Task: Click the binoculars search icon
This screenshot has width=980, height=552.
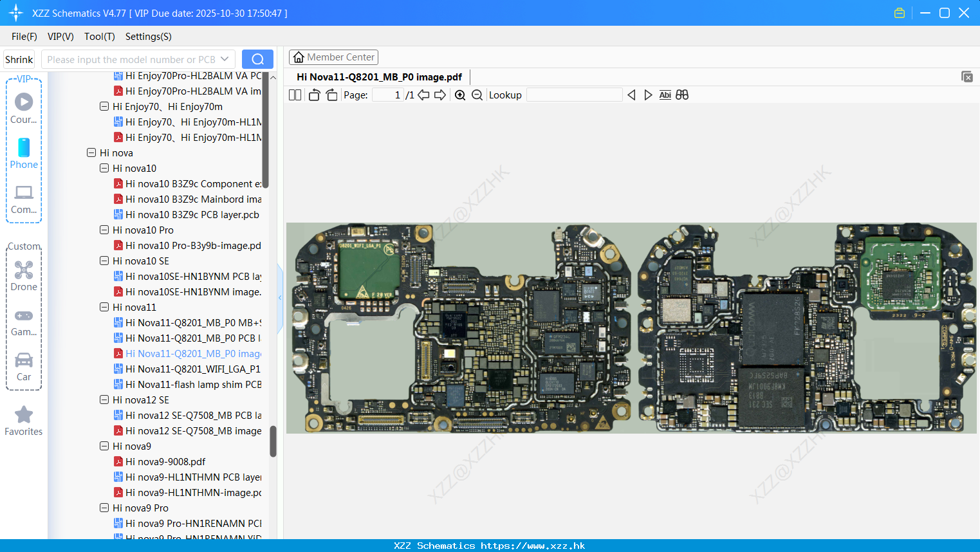Action: pyautogui.click(x=682, y=95)
